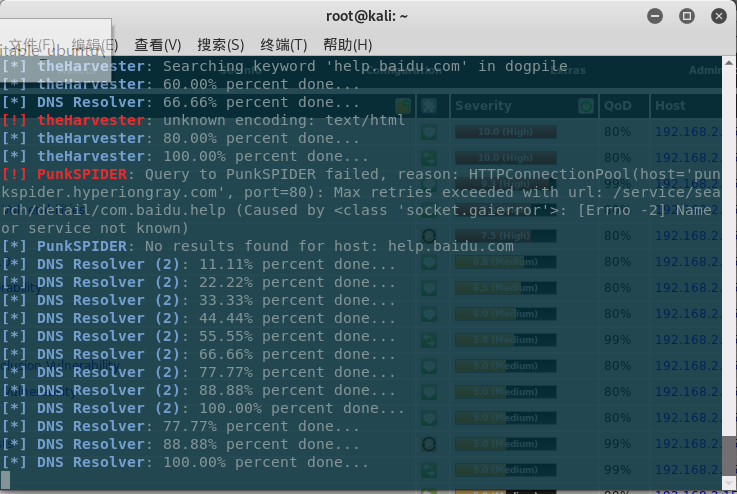Screen dimensions: 737x494
Task: Open Extras menu in background Greenbone window
Action: pyautogui.click(x=568, y=71)
